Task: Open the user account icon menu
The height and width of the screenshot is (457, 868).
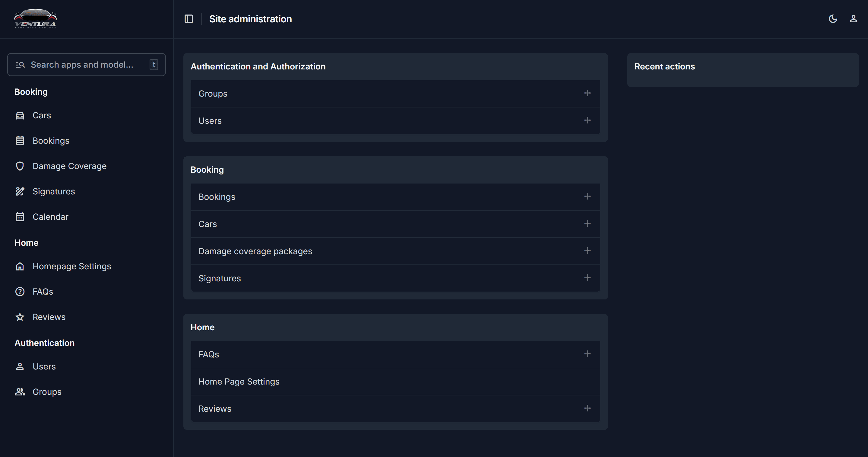Action: [853, 19]
